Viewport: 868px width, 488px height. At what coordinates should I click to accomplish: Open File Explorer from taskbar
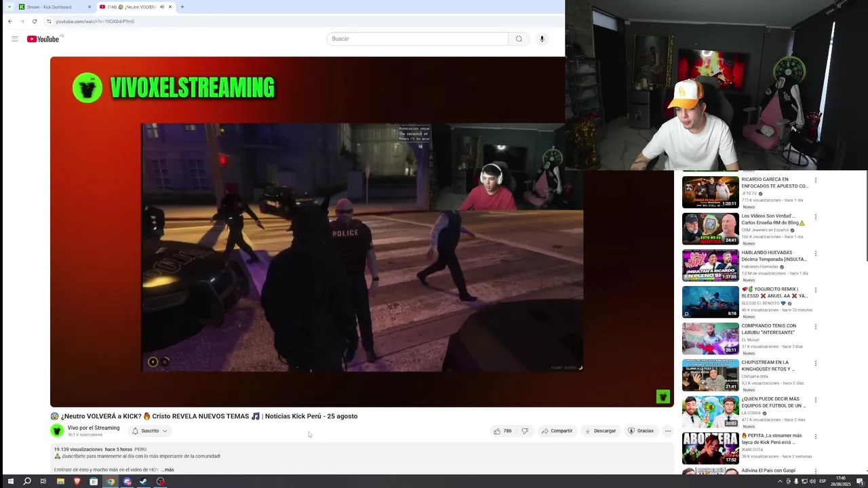(60, 481)
